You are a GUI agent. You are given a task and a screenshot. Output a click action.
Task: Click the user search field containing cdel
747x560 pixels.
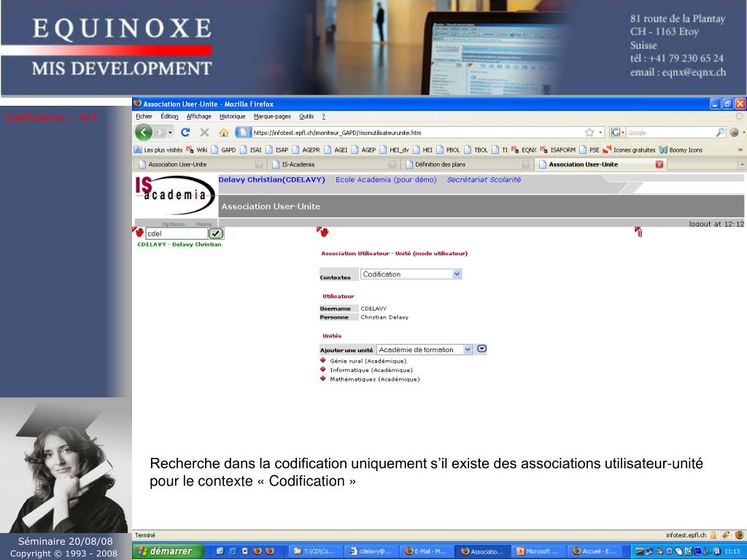(x=176, y=234)
